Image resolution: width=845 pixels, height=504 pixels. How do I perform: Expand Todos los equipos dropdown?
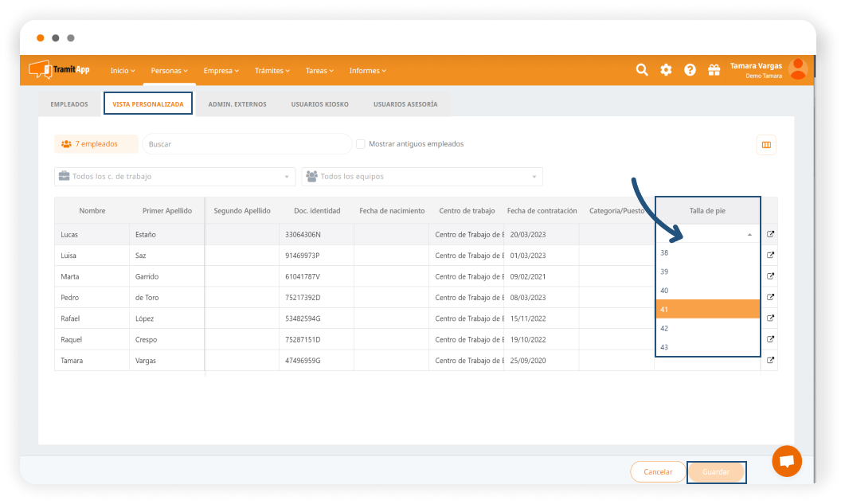point(422,177)
